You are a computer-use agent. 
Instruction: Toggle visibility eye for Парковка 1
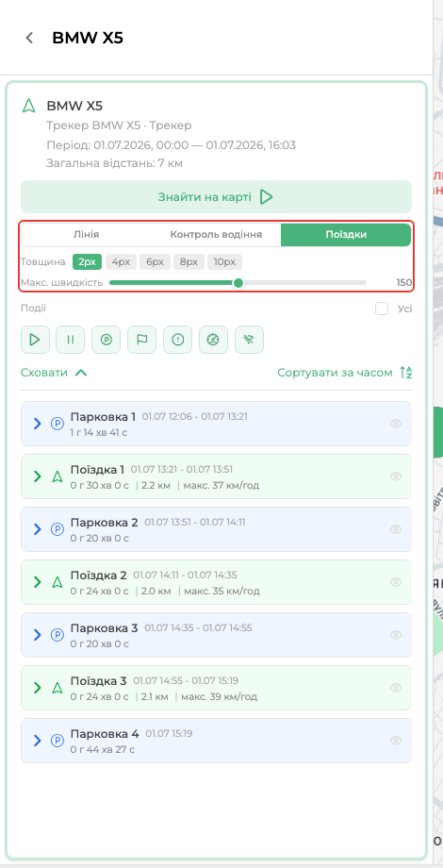pyautogui.click(x=396, y=424)
